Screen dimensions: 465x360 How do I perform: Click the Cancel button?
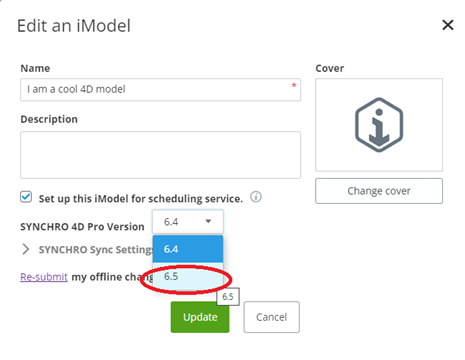(x=272, y=317)
